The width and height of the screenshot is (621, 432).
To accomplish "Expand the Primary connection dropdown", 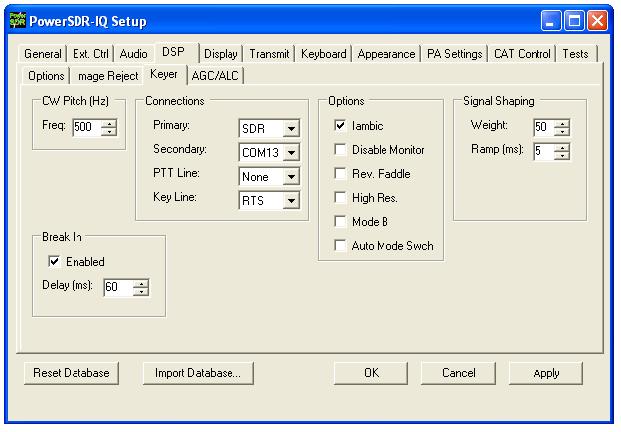I will [x=291, y=129].
